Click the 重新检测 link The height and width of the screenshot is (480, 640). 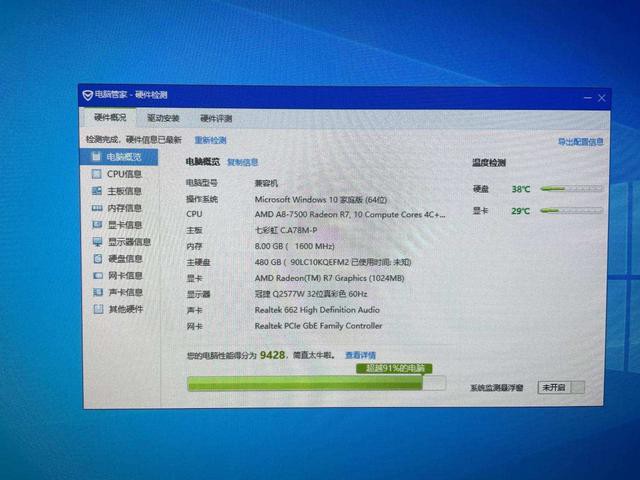(x=210, y=140)
